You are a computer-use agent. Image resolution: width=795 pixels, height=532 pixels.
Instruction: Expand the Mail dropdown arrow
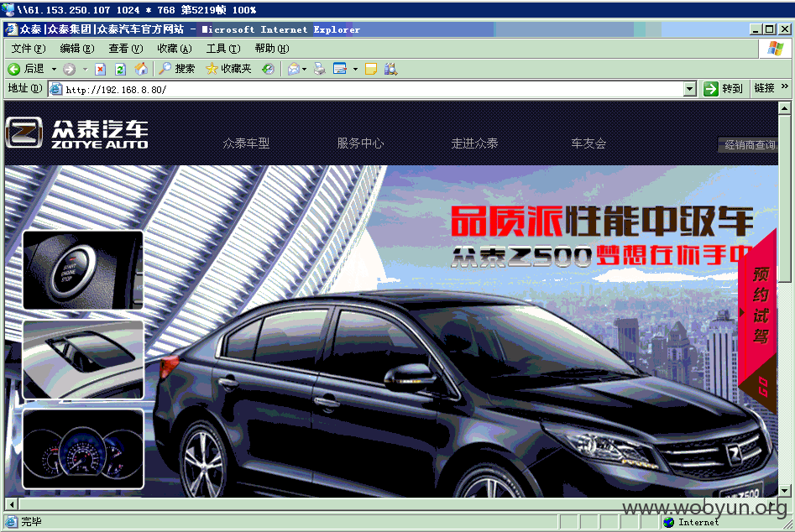tap(304, 70)
